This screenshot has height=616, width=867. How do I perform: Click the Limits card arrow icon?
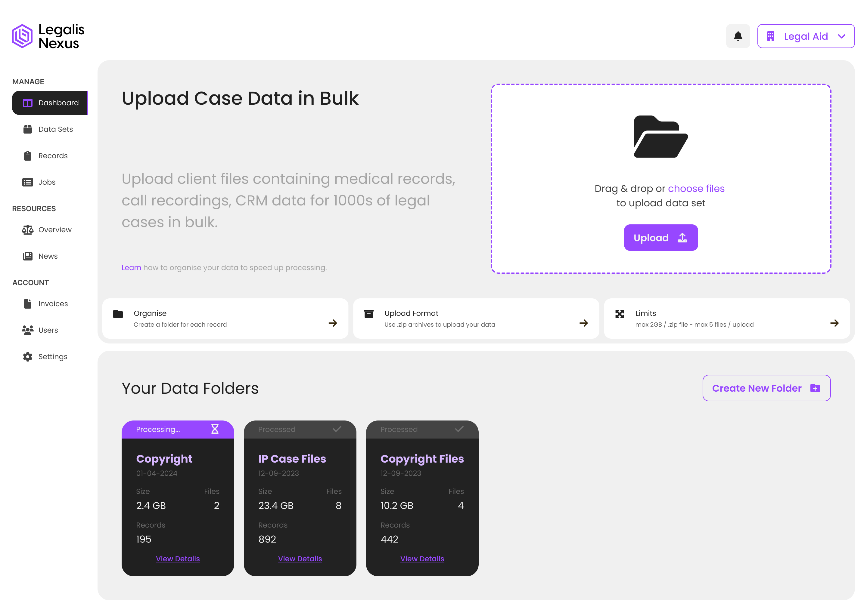click(x=834, y=323)
